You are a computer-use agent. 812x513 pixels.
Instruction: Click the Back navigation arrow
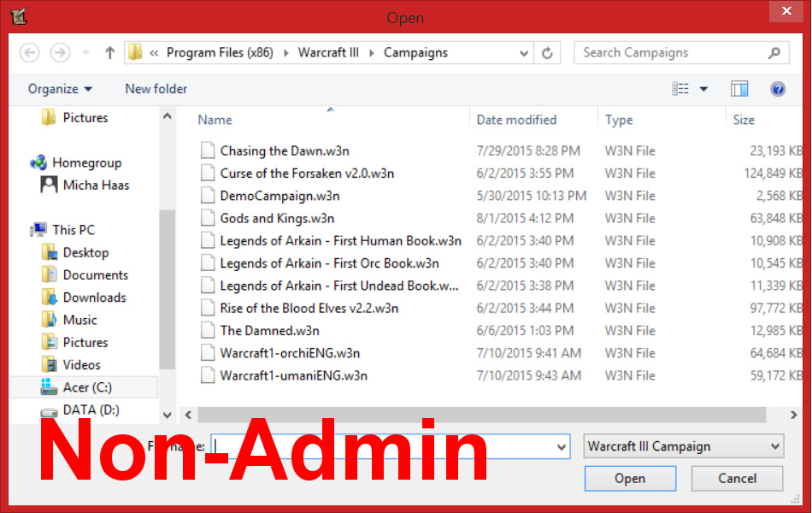click(x=30, y=53)
